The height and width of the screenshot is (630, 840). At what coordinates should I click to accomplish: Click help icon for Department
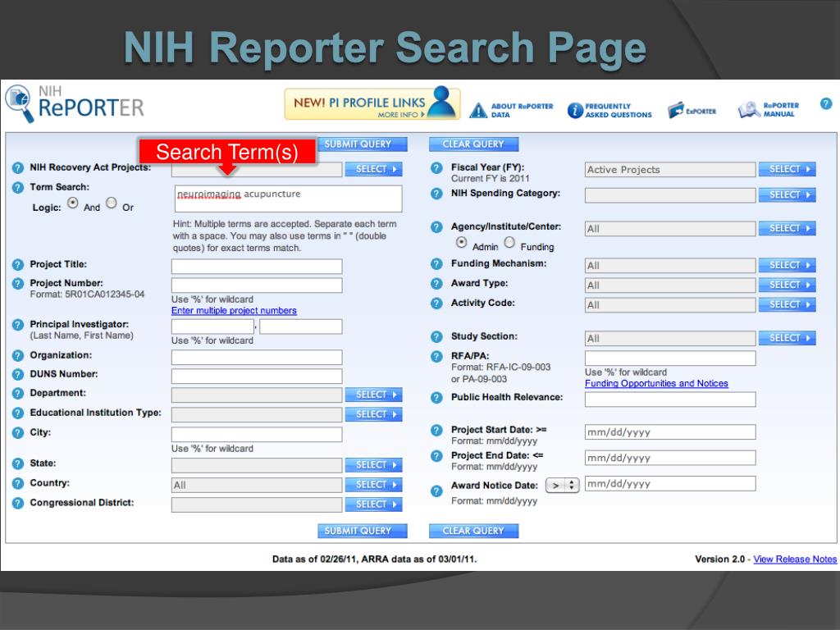point(18,393)
